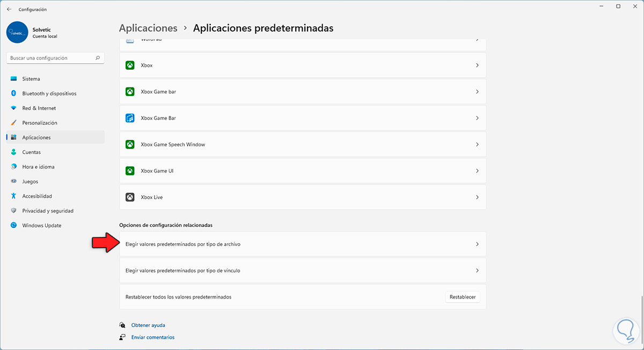This screenshot has height=350, width=644.
Task: Click the Xbox app icon
Action: coord(130,65)
